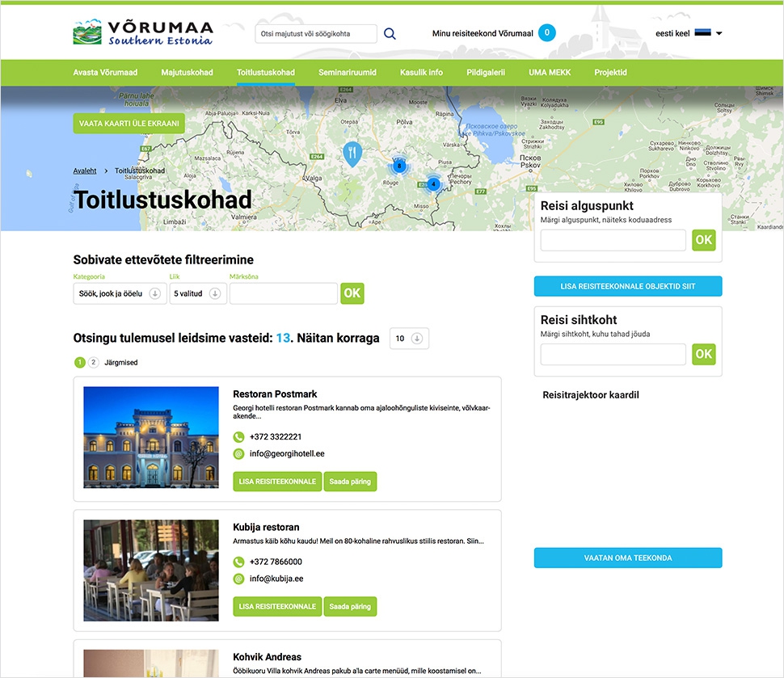
Task: Open the Restoran Postmark title link
Action: pyautogui.click(x=275, y=394)
